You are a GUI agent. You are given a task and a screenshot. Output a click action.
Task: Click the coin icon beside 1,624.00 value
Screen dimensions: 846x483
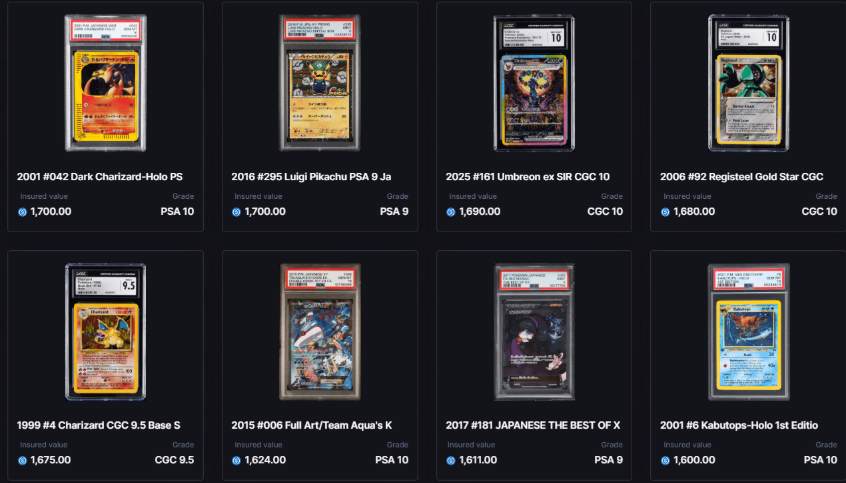pyautogui.click(x=236, y=460)
